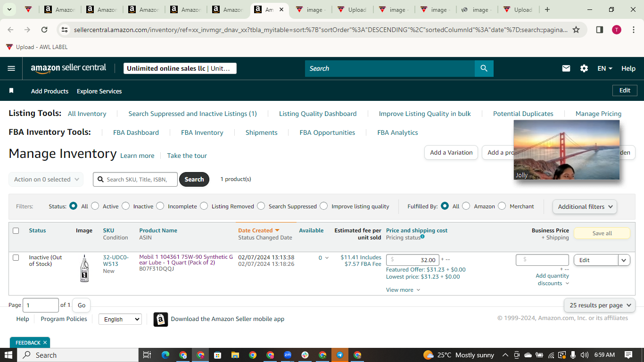This screenshot has width=644, height=362.
Task: Open Microsoft Edge from the taskbar
Action: pyautogui.click(x=165, y=355)
